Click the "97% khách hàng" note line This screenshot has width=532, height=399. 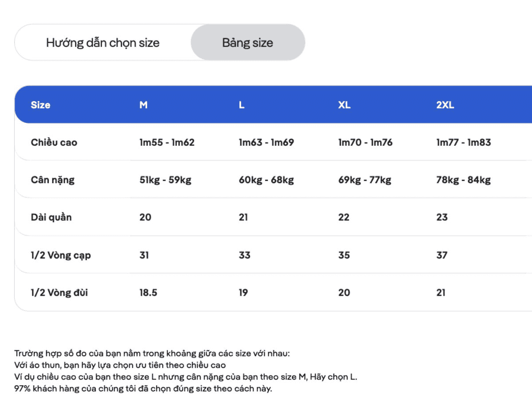(x=143, y=389)
